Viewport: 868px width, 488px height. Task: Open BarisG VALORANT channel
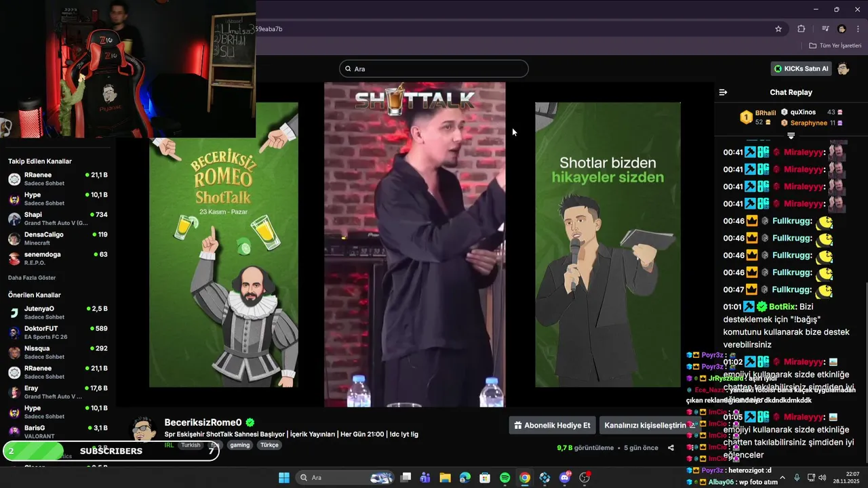pyautogui.click(x=58, y=431)
